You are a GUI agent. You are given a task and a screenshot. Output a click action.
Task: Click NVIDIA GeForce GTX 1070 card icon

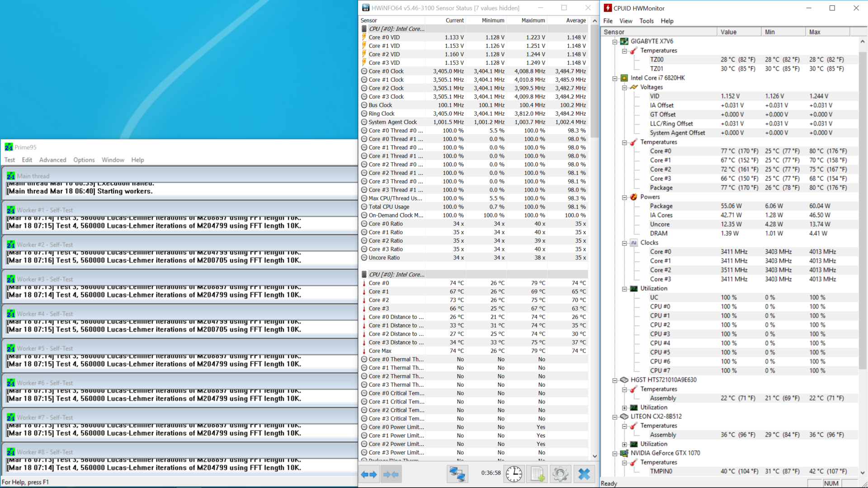pos(624,453)
